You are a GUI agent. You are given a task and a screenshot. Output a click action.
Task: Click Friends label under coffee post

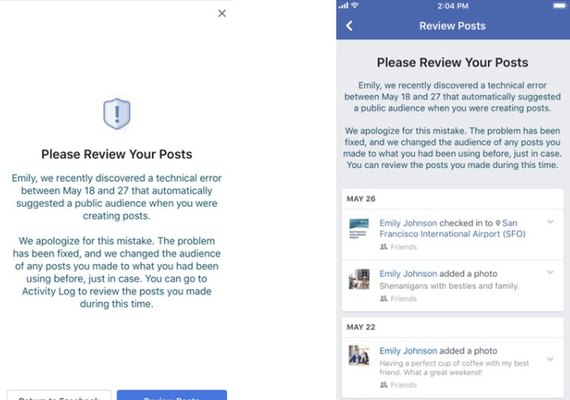tap(404, 385)
